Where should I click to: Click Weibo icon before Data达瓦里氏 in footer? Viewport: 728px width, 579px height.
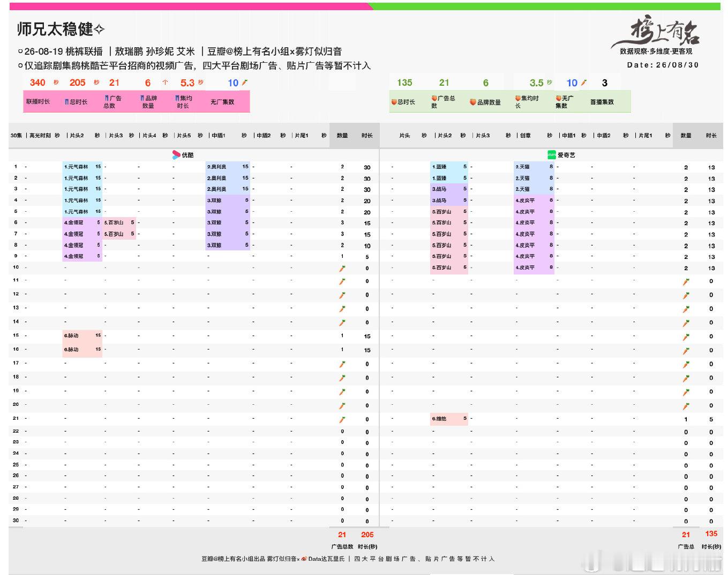[x=304, y=559]
